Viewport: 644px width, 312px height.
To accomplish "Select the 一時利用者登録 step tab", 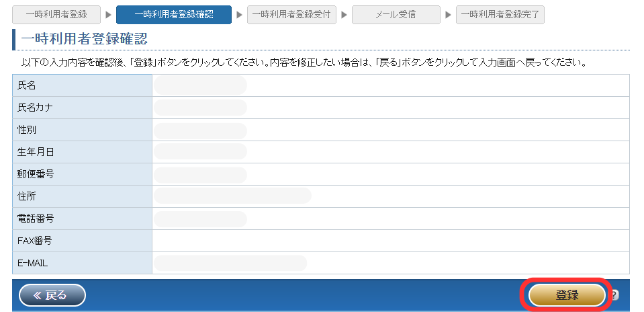I will click(x=56, y=15).
